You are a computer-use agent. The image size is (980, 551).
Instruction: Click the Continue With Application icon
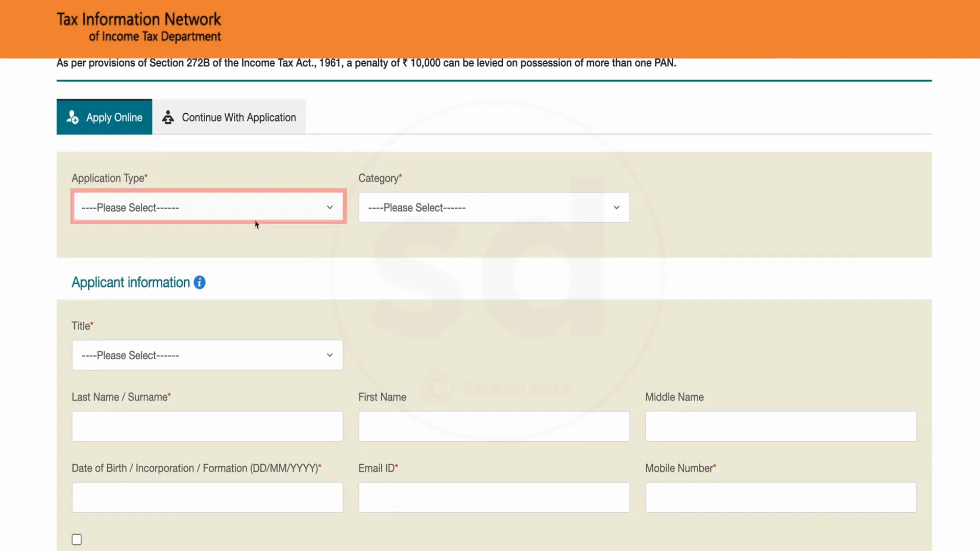pyautogui.click(x=167, y=117)
